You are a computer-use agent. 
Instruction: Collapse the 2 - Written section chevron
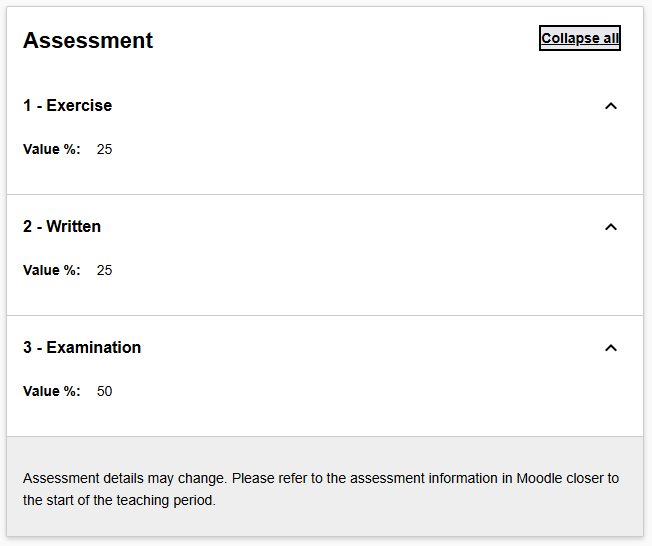pos(611,227)
